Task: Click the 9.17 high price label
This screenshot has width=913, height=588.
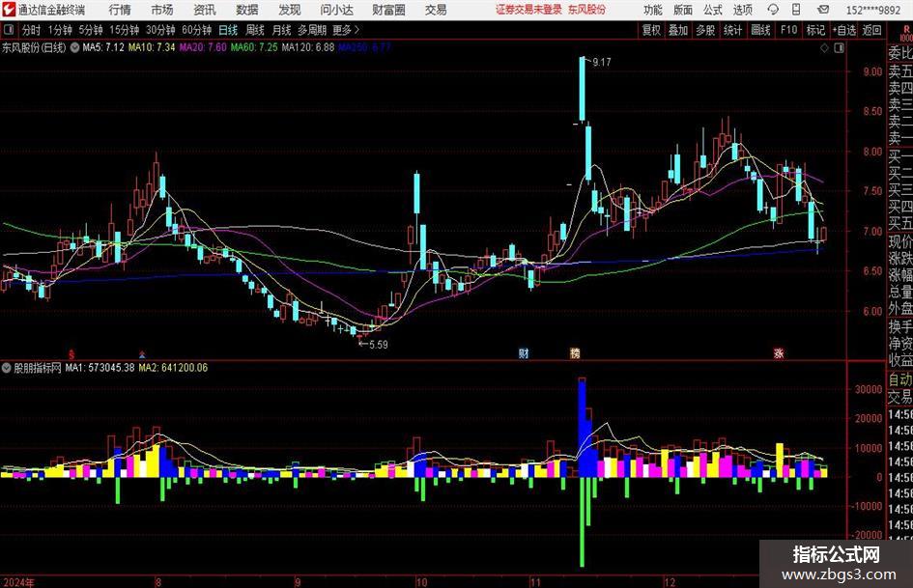Action: tap(602, 62)
